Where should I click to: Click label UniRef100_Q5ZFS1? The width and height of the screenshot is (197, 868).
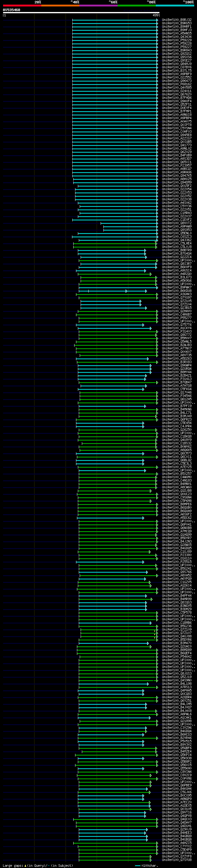[177, 104]
